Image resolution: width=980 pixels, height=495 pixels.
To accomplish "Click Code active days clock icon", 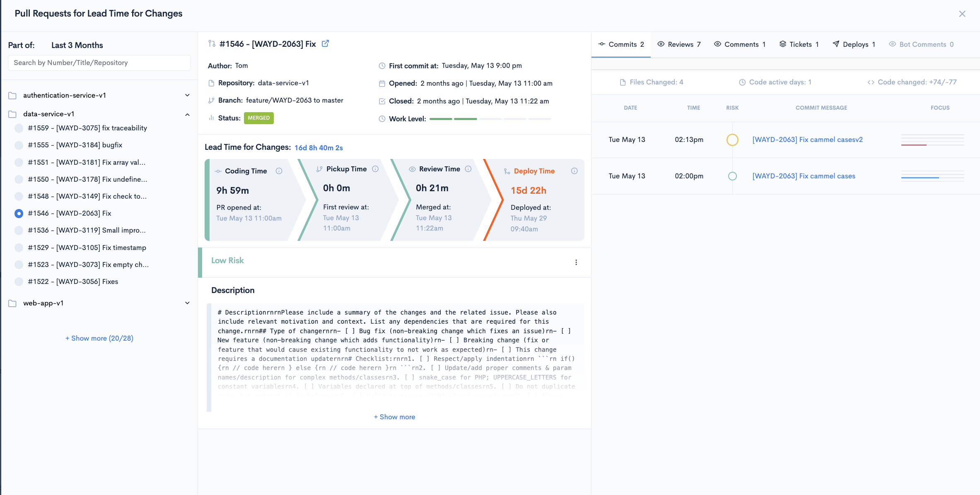I will coord(742,82).
